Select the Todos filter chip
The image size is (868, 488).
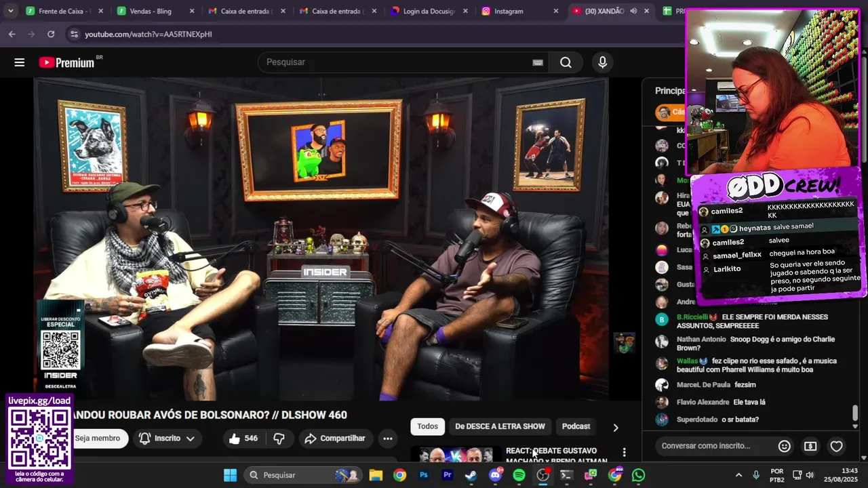pos(427,426)
